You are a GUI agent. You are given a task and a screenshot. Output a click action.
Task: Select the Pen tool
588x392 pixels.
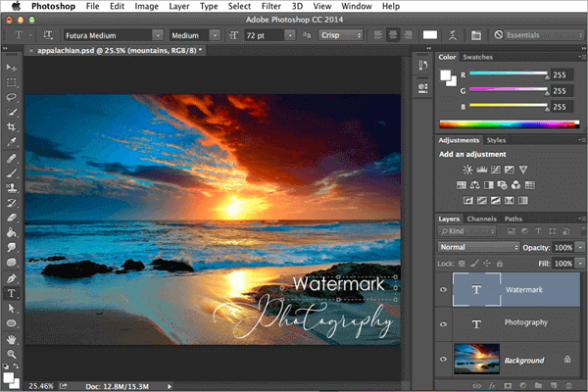[11, 278]
